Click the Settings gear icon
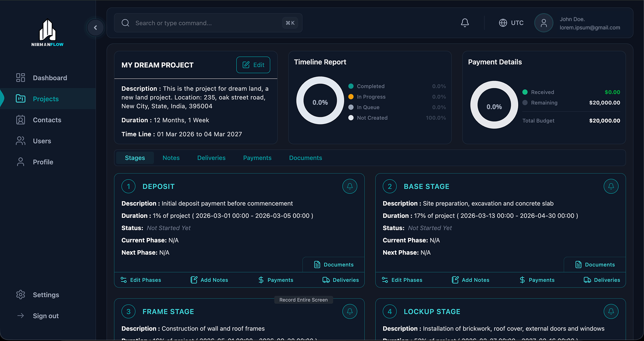This screenshot has width=644, height=341. [20, 295]
